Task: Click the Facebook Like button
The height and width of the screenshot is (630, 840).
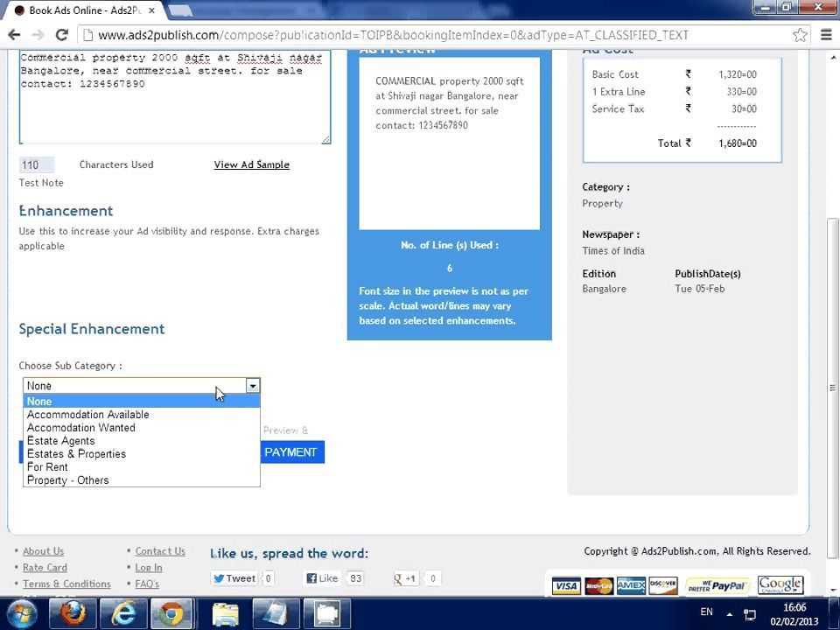Action: coord(322,578)
